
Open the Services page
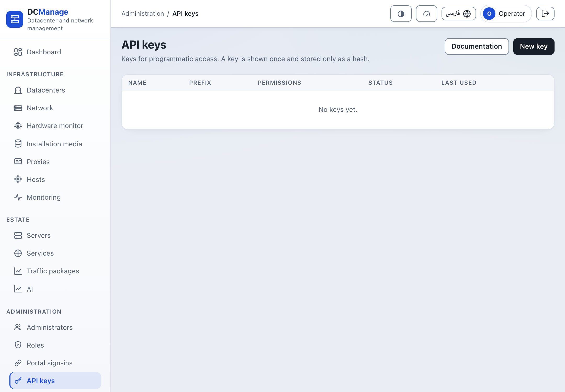55,253
